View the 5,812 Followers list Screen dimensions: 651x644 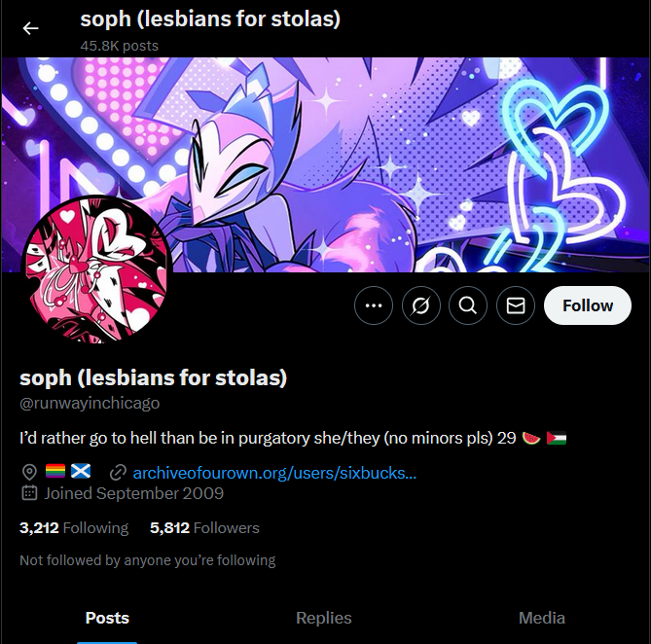point(204,528)
